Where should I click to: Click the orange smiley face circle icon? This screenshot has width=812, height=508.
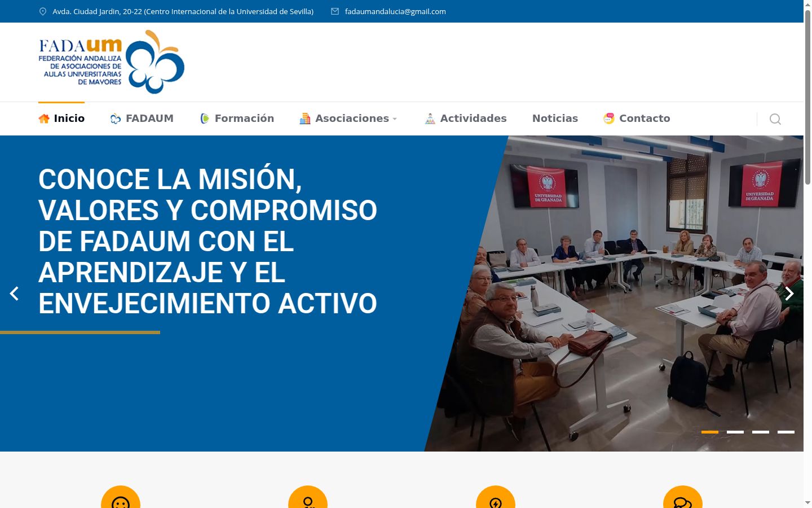[x=121, y=497]
